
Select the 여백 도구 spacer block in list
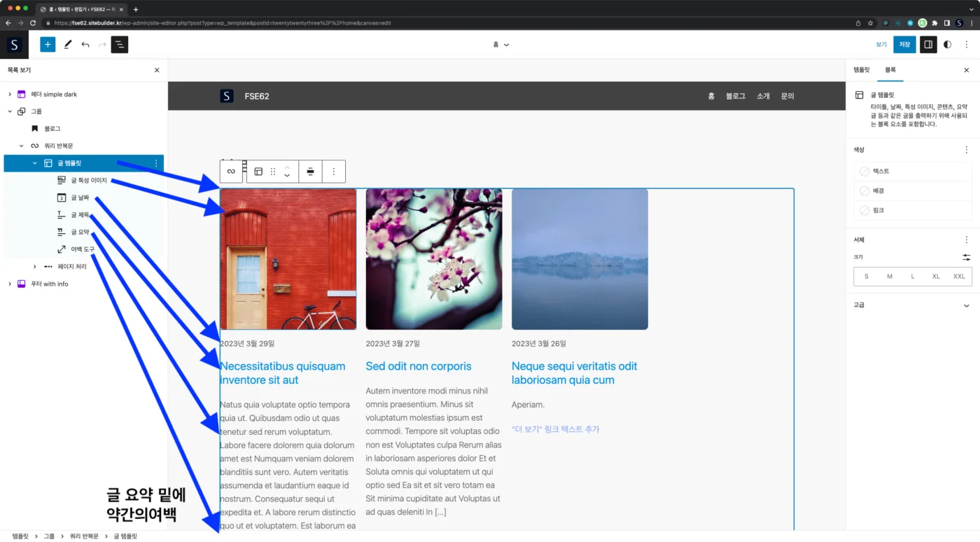[x=83, y=249]
